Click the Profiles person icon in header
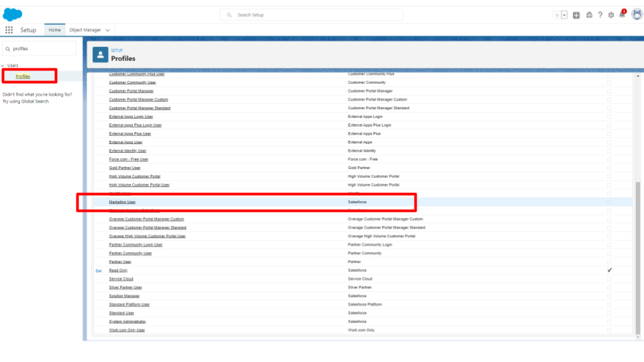 click(x=100, y=54)
